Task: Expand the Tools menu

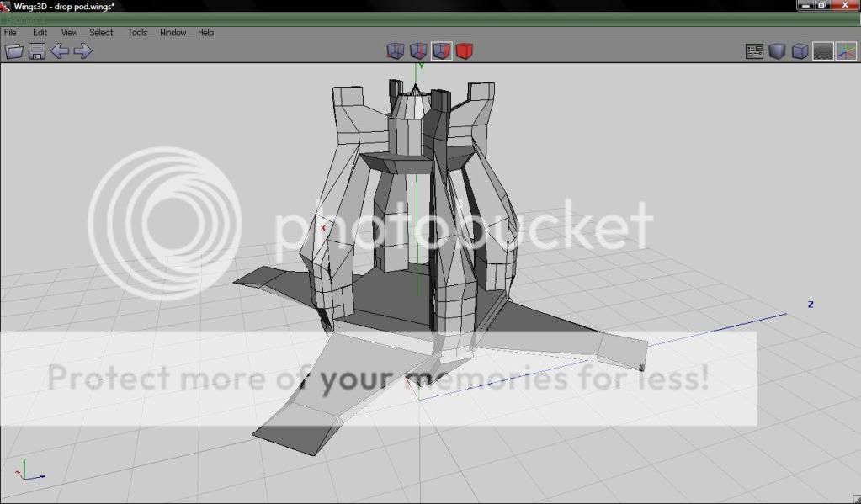Action: [x=137, y=33]
